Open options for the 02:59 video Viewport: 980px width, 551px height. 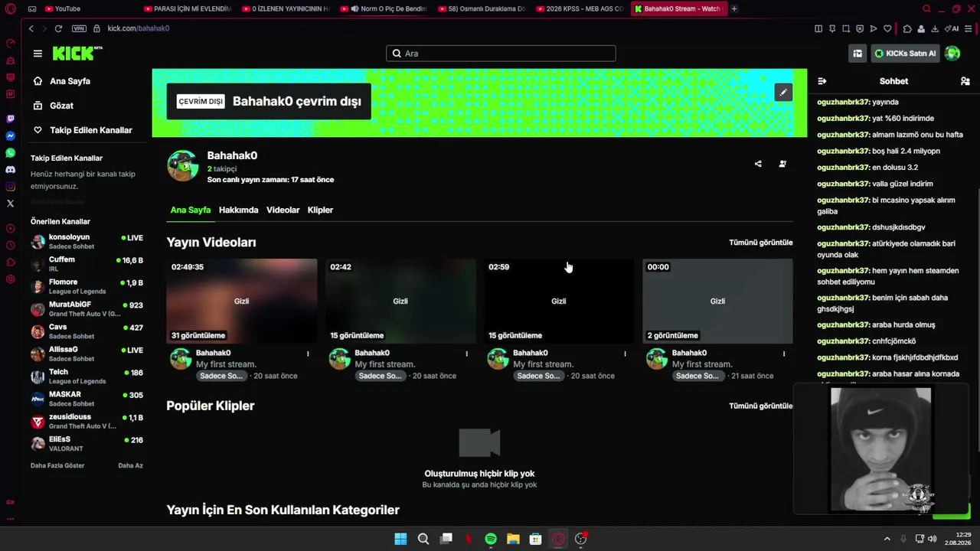tap(625, 354)
